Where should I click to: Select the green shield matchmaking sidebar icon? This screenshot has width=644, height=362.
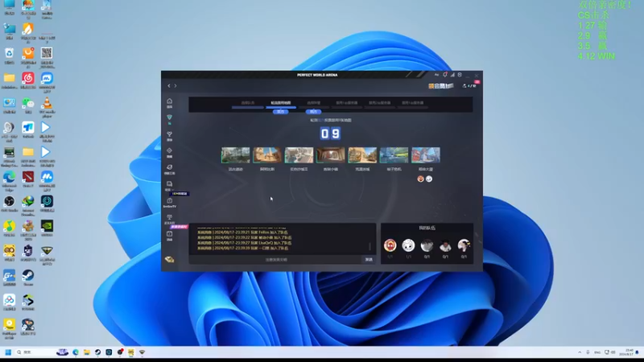pos(169,117)
